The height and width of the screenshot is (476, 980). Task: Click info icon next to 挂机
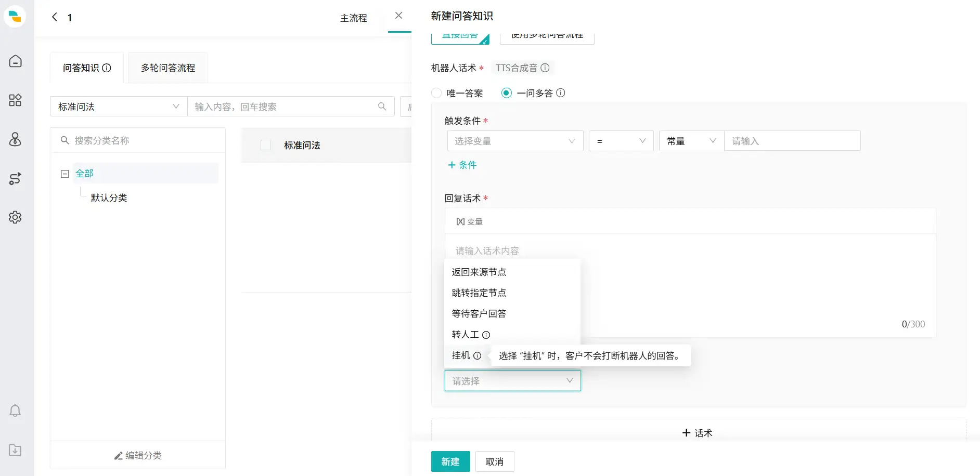click(x=478, y=356)
